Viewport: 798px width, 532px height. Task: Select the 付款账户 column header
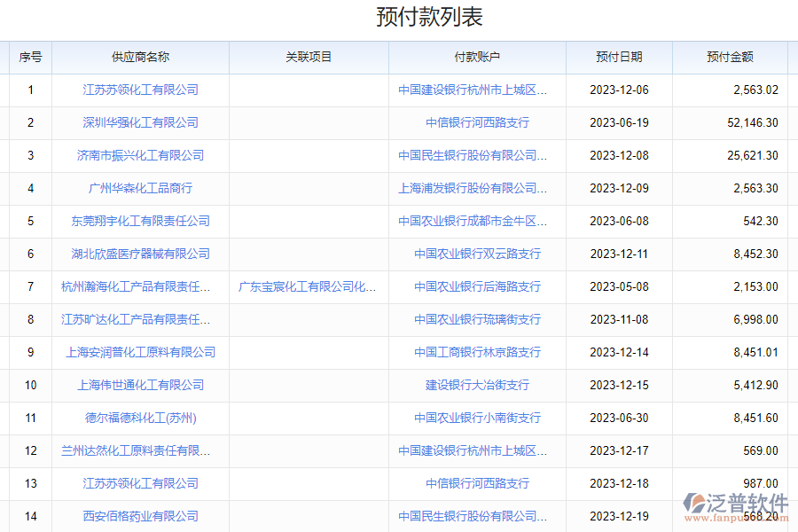[477, 57]
